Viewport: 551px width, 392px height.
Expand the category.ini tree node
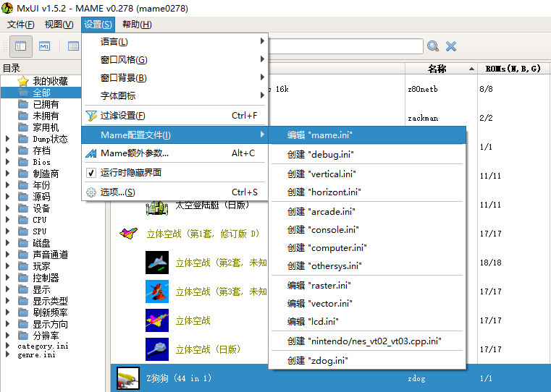[x=8, y=346]
